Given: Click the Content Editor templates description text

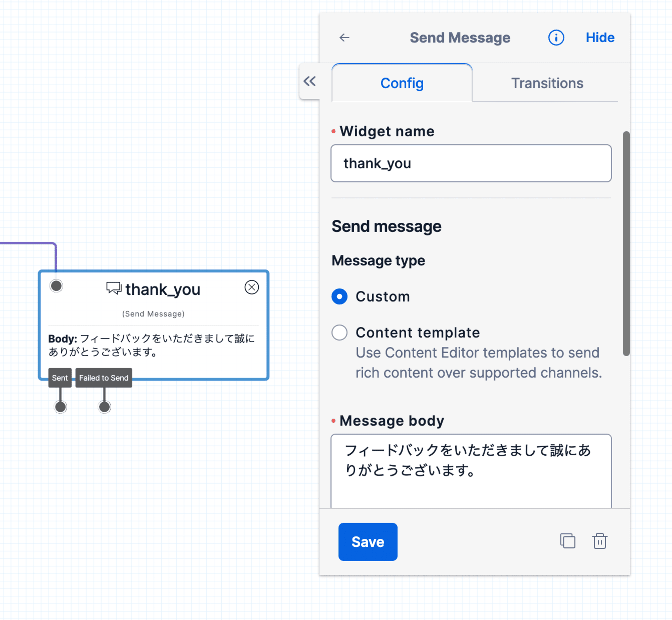Looking at the screenshot, I should tap(479, 363).
